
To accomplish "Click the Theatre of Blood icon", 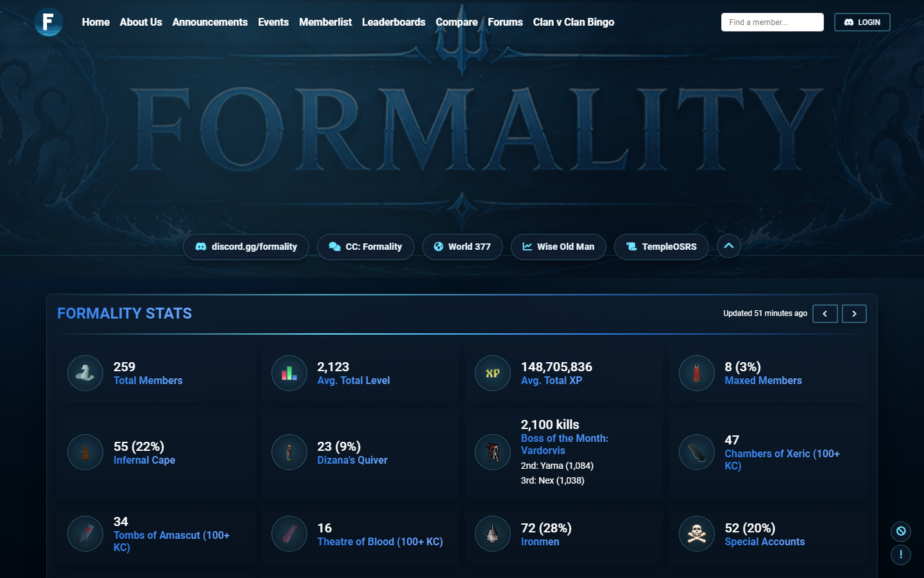I will pos(289,534).
